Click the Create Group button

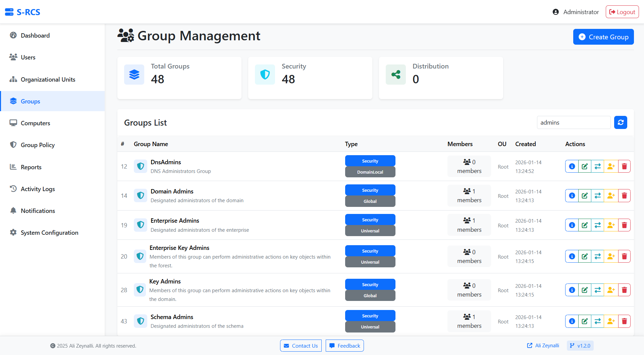pyautogui.click(x=603, y=37)
